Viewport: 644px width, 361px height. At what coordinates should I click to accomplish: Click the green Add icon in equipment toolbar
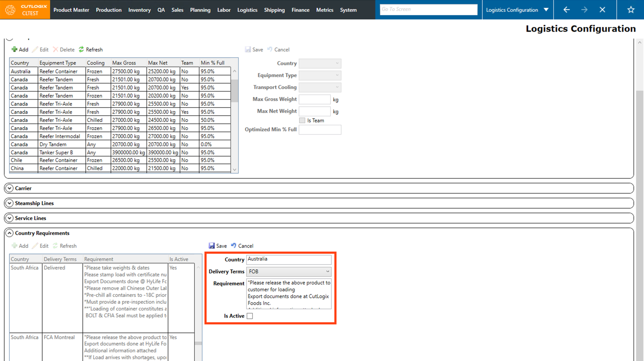15,50
